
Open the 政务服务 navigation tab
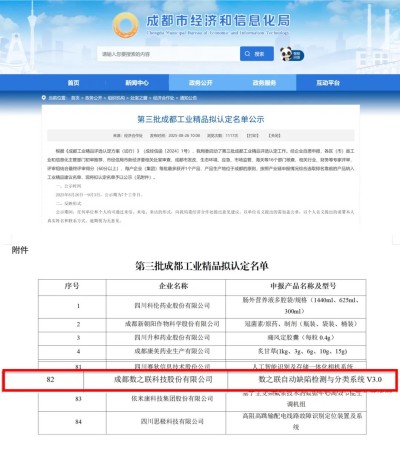pos(264,83)
